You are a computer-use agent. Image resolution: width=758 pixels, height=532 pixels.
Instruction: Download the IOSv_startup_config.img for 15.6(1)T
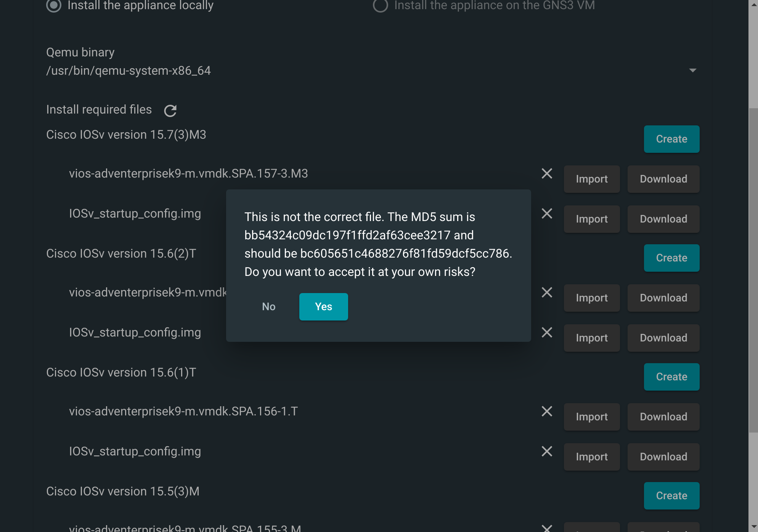pos(663,457)
